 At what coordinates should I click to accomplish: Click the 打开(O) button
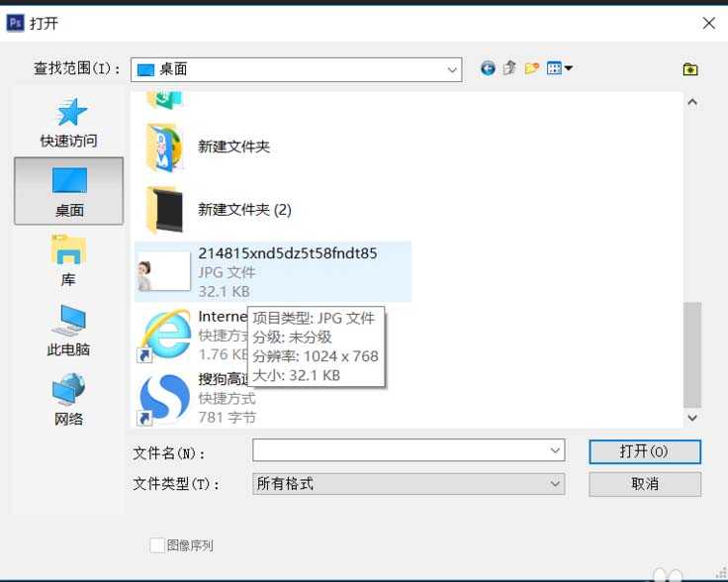pyautogui.click(x=645, y=451)
